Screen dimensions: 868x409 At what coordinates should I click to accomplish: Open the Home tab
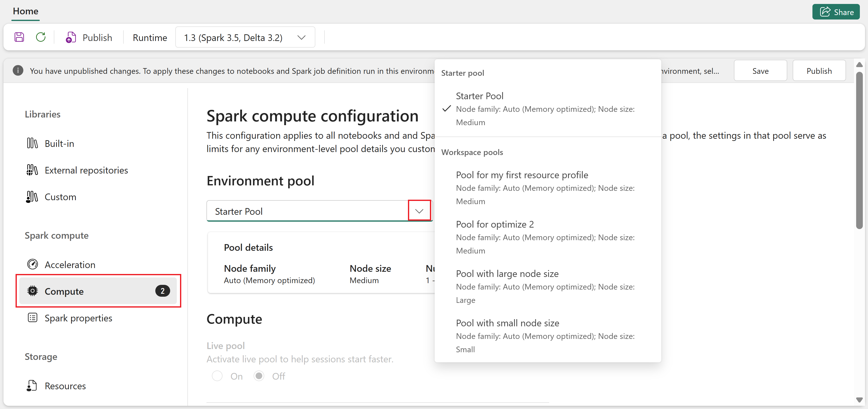pos(26,11)
